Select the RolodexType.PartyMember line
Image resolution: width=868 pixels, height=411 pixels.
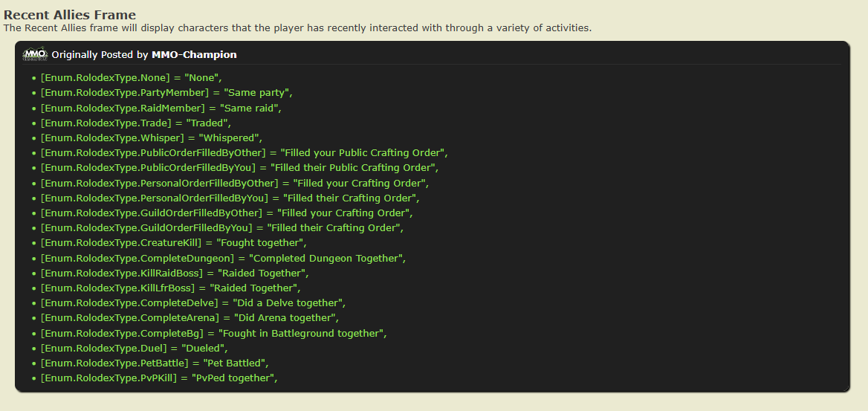(x=166, y=93)
